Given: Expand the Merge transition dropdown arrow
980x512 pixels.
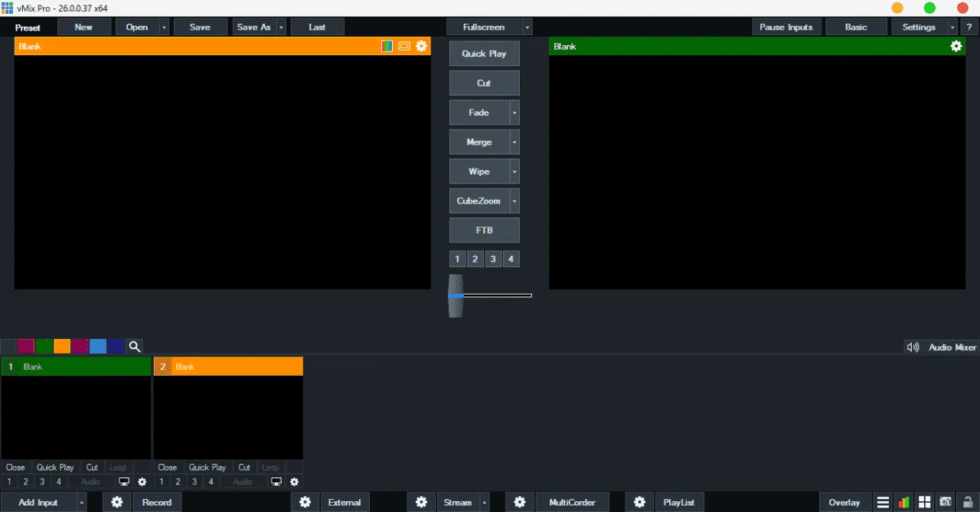Looking at the screenshot, I should point(514,142).
